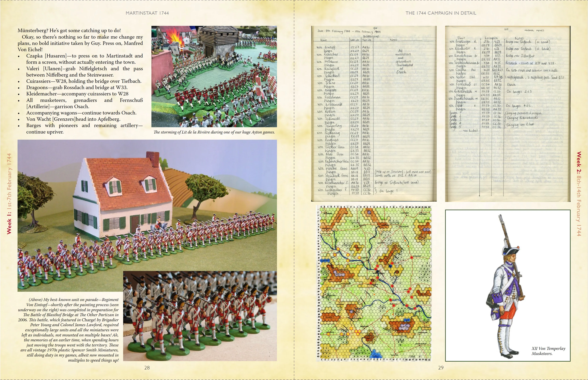Click the Week 1 side tab label
Viewport: 588px width, 380px height.
(9, 194)
